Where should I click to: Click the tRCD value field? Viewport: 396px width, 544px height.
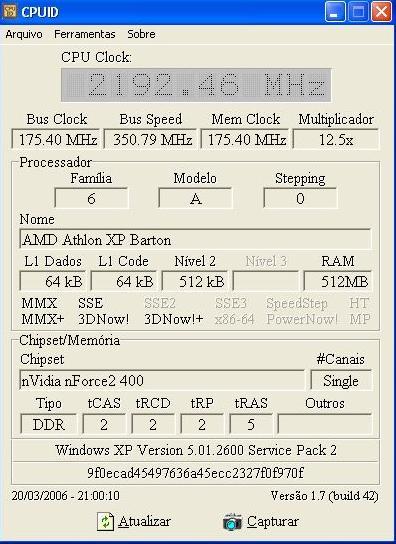tap(153, 424)
